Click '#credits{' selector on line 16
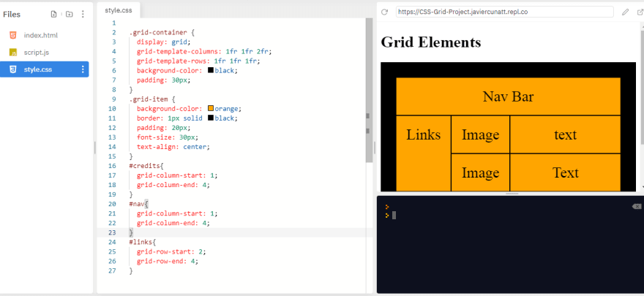This screenshot has width=644, height=296. (x=146, y=166)
